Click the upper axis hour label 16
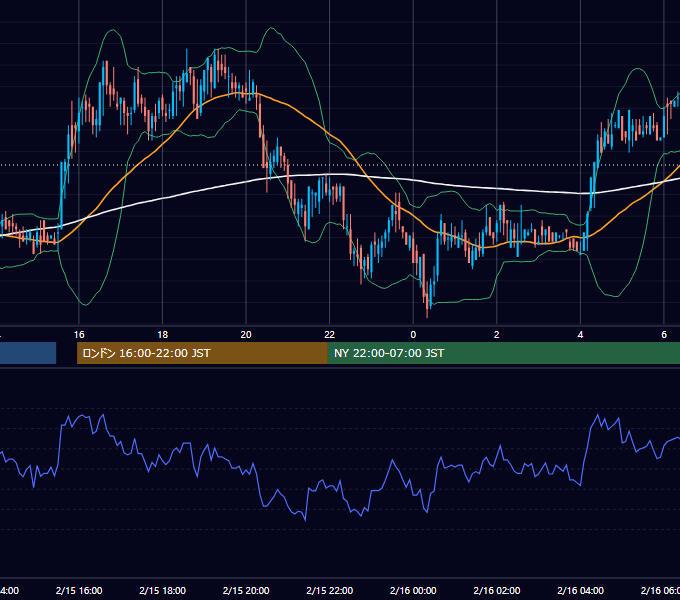 79,335
